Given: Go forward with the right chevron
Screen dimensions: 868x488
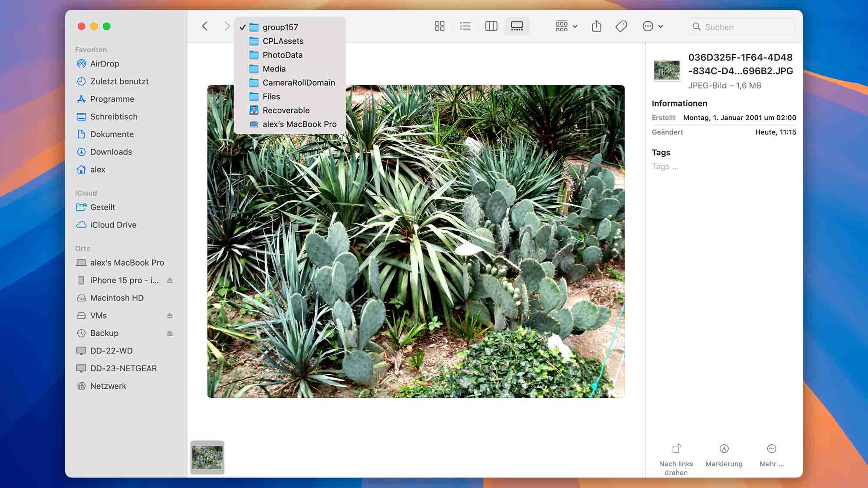Looking at the screenshot, I should tap(227, 26).
